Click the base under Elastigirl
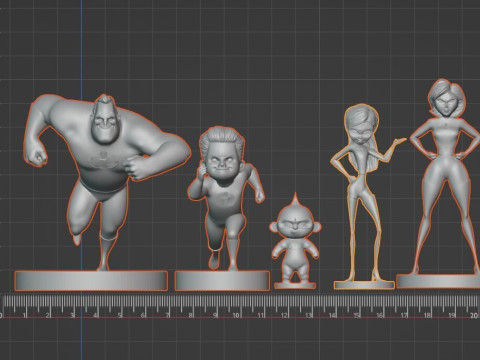The width and height of the screenshot is (480, 360). (x=438, y=281)
